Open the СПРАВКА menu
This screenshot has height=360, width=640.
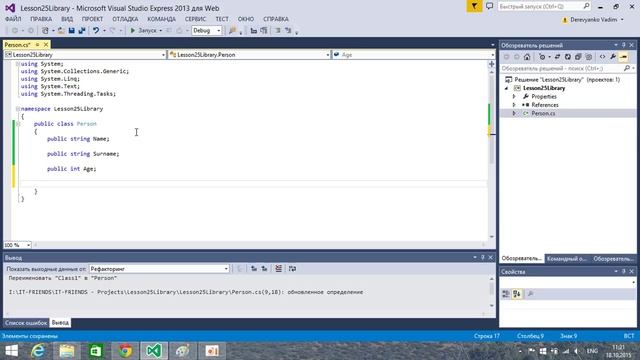pyautogui.click(x=276, y=19)
